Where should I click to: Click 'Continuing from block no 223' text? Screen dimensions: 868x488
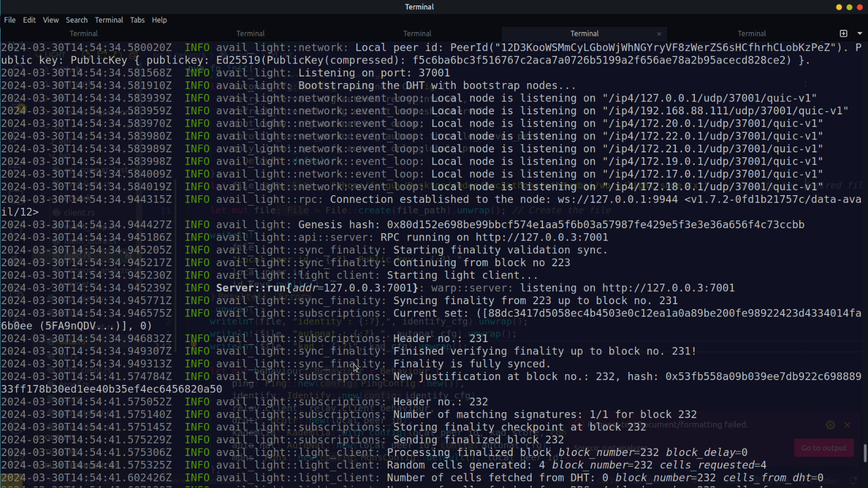482,262
